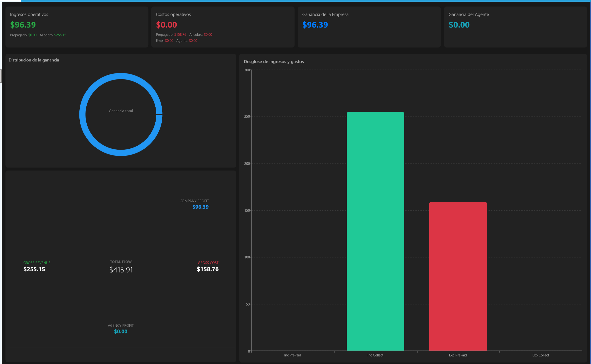Click the AGENCY PROFIT $0.00 value

coord(121,332)
